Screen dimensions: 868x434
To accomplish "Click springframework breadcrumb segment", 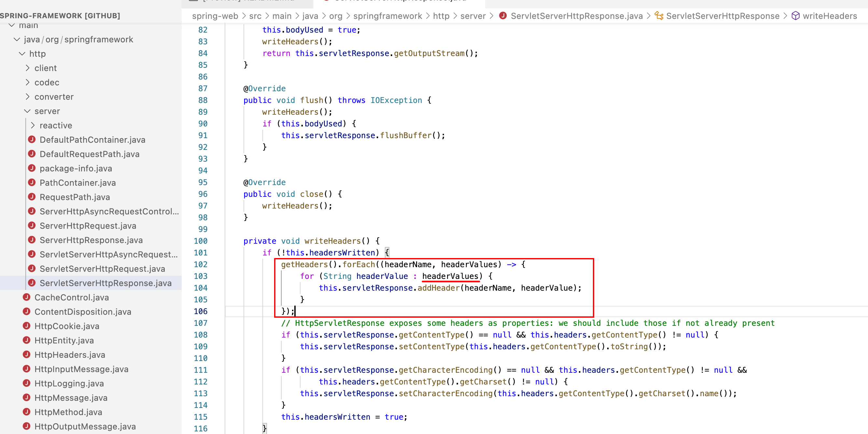I will 387,16.
